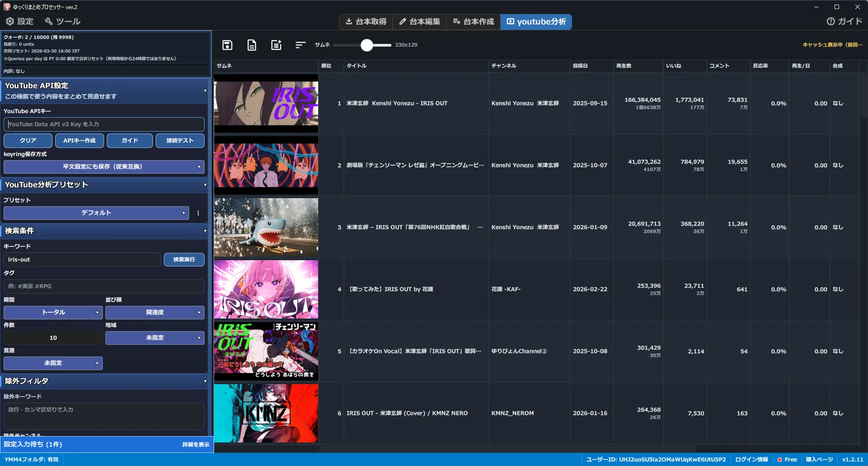Screen dimensions: 868x466
Task: Open the 並び順 関連度 dropdown
Action: [155, 313]
